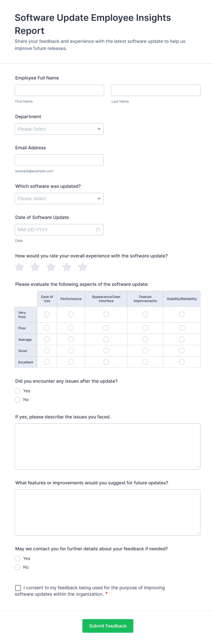Open the Department dropdown

pos(59,129)
